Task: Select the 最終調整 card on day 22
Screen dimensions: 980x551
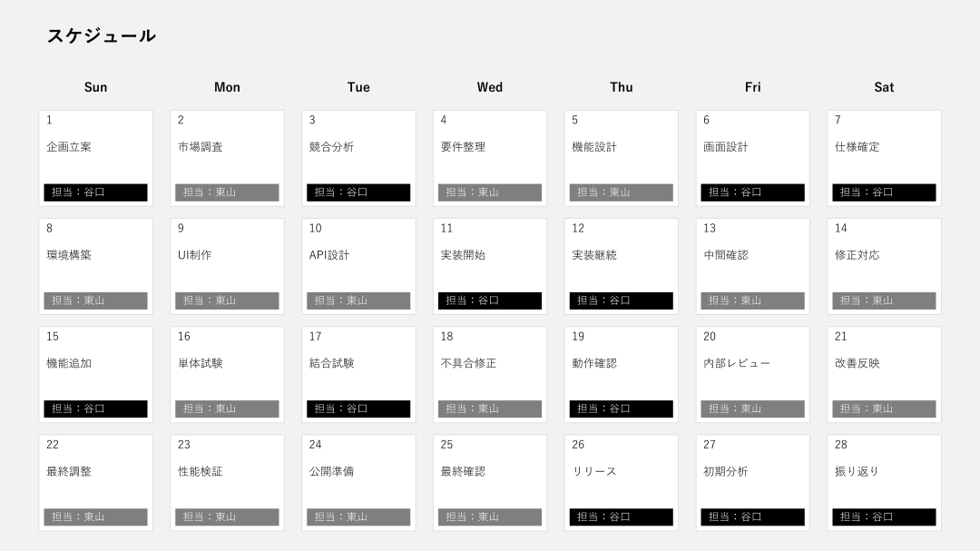Action: click(x=95, y=481)
